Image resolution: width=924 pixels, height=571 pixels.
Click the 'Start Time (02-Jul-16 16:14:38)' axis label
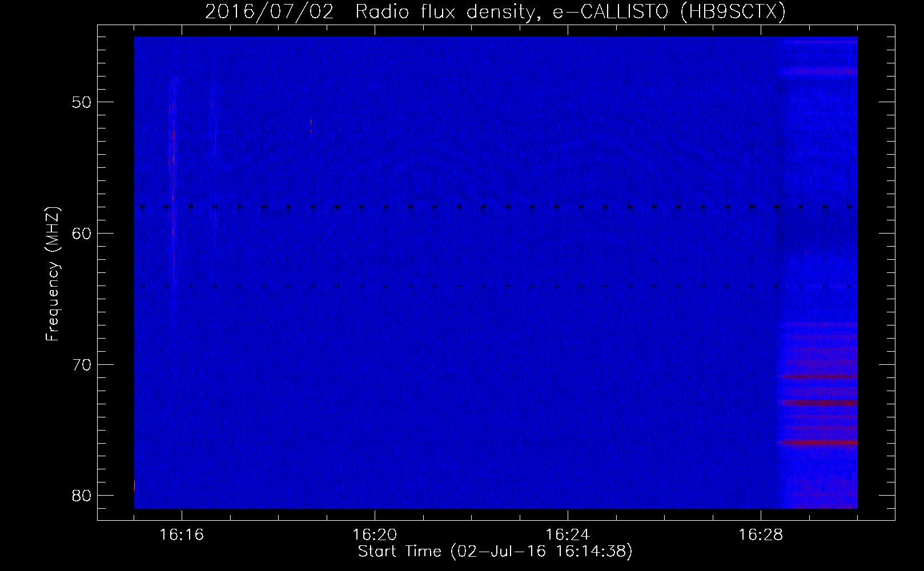coord(495,552)
